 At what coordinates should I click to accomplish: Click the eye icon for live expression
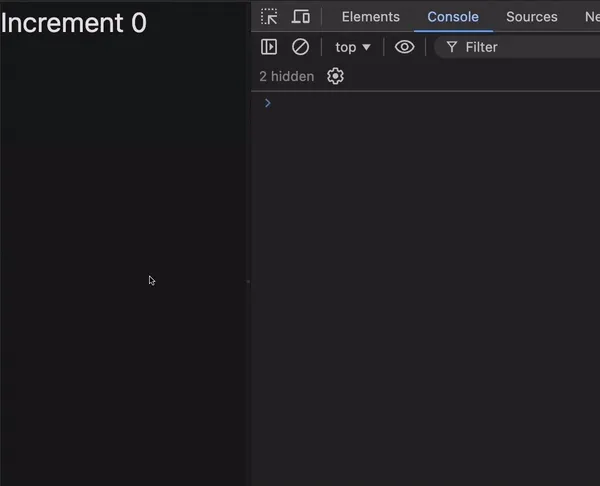point(404,47)
